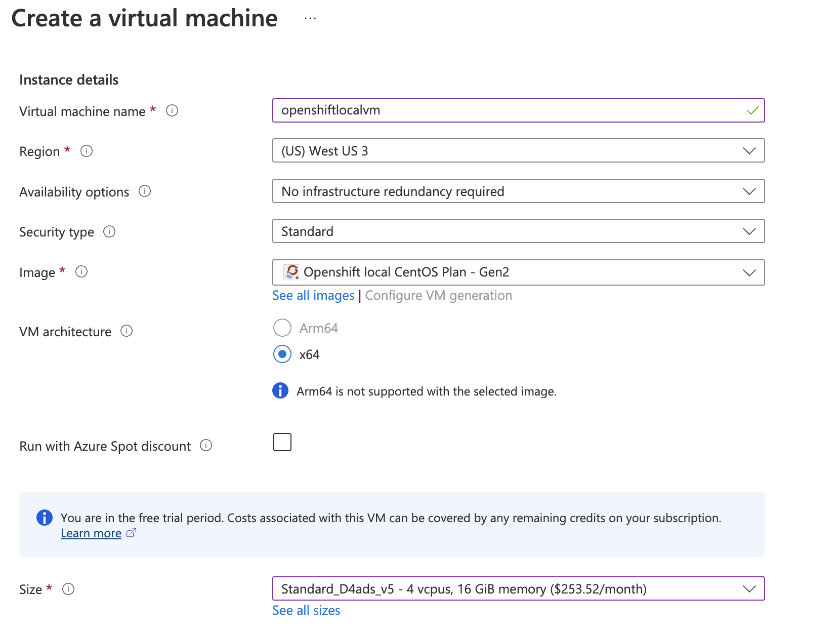Click Configure VM generation link
Viewport: 840px width, 632px height.
point(439,295)
